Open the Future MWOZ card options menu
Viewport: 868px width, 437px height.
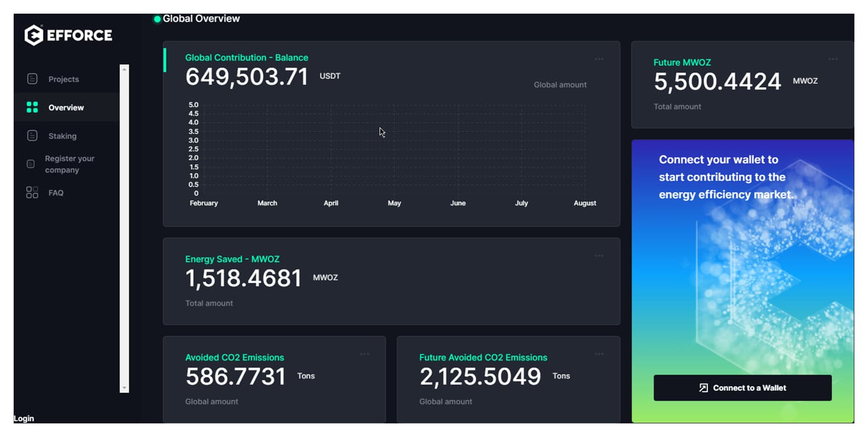coord(833,59)
